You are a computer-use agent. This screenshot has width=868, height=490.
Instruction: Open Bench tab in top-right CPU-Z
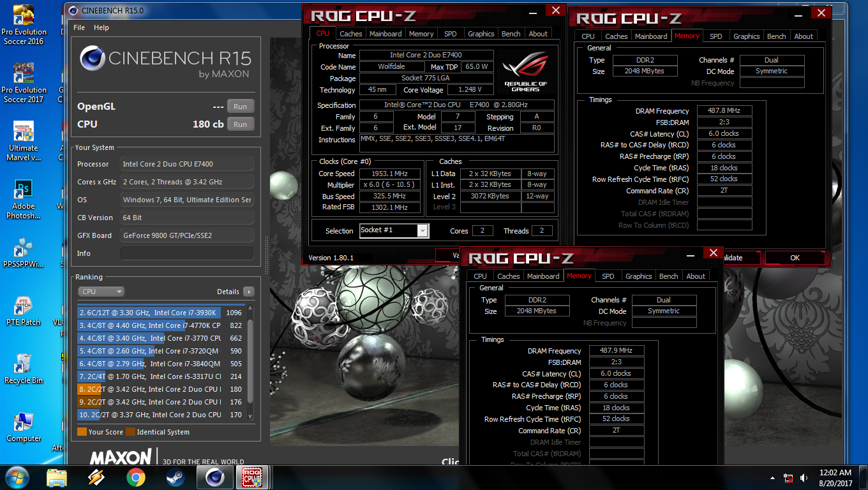coord(777,36)
